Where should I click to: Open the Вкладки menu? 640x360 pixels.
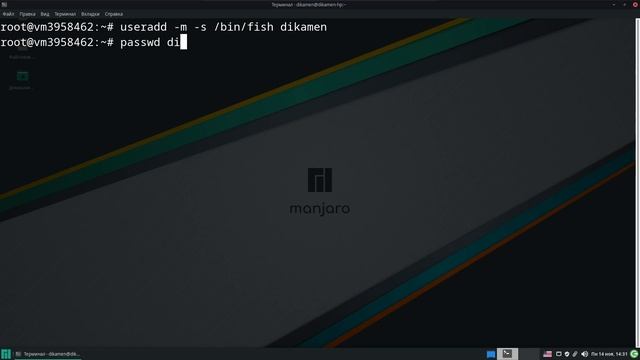pos(90,14)
